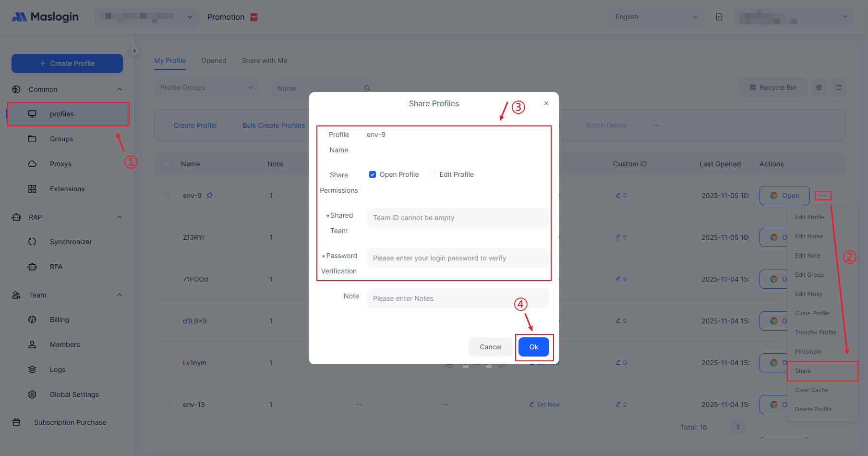Image resolution: width=868 pixels, height=456 pixels.
Task: Uncheck the Open Profile permission checkbox
Action: (x=373, y=174)
